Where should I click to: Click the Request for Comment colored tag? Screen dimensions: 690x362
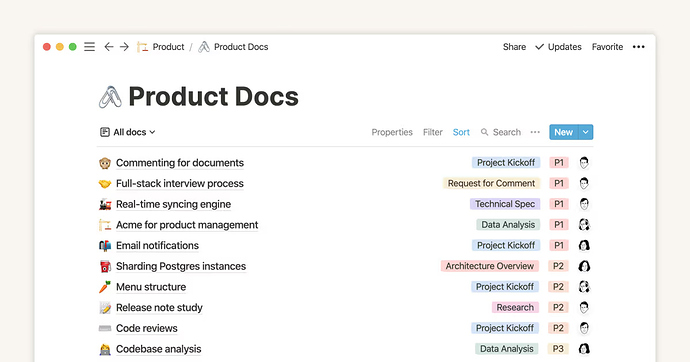click(491, 183)
